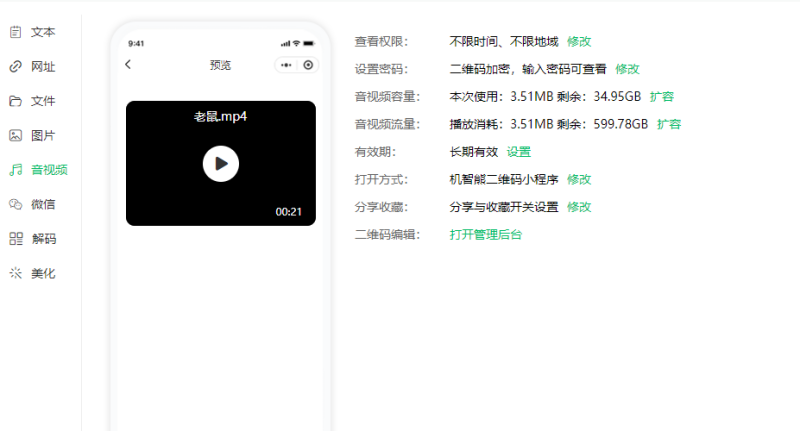Image resolution: width=800 pixels, height=431 pixels.
Task: Modify the 查看权限 viewing permission
Action: click(x=579, y=42)
